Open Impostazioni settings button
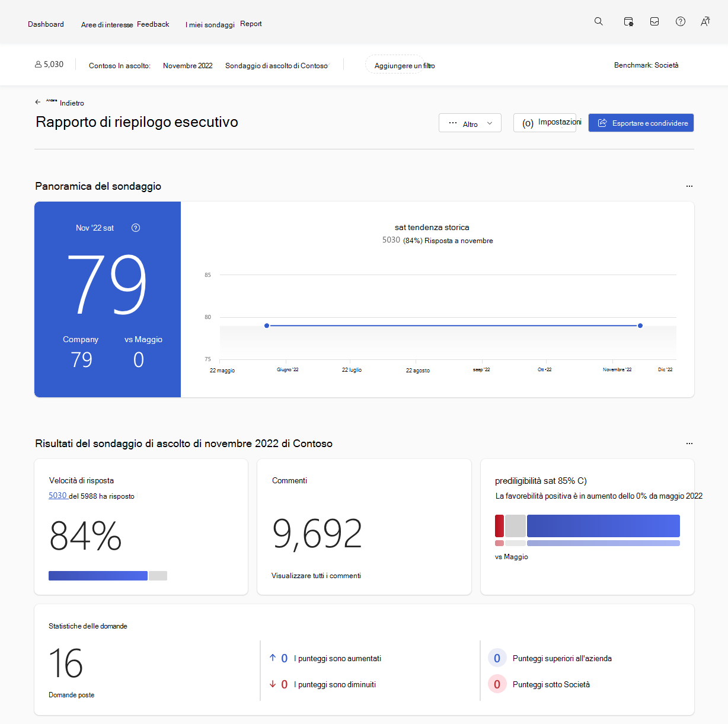 [x=545, y=123]
